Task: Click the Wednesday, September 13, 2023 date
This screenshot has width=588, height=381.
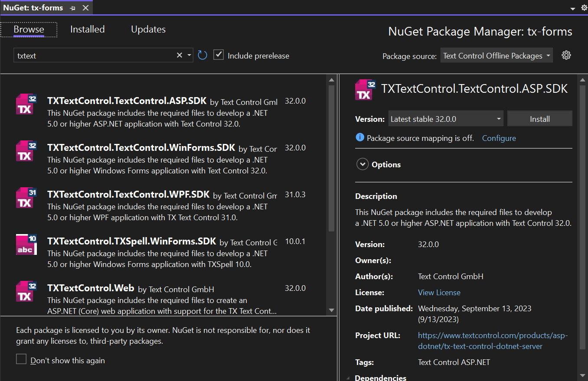Action: 475,309
